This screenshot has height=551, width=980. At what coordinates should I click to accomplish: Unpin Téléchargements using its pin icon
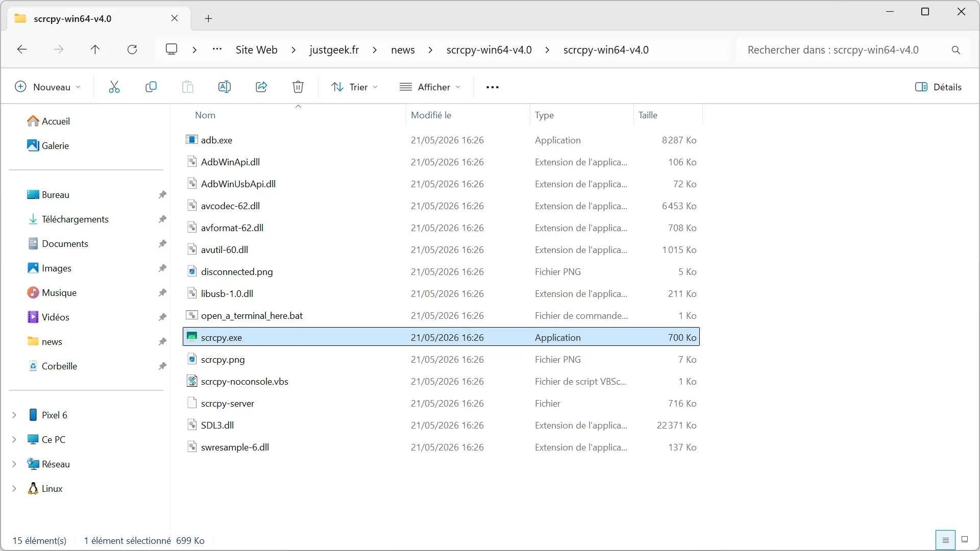pyautogui.click(x=162, y=219)
